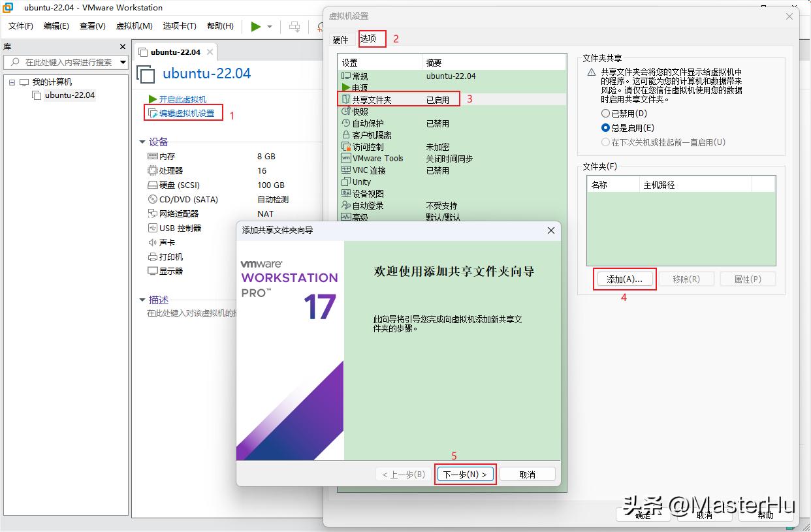Screen dimensions: 811x532
Task: Open the 虚拟机(M) menu
Action: [133, 26]
